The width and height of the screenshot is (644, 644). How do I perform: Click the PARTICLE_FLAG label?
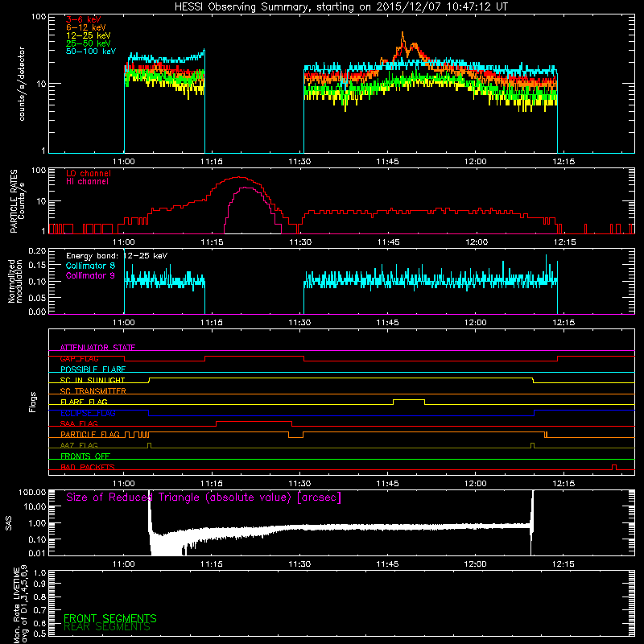(90, 434)
